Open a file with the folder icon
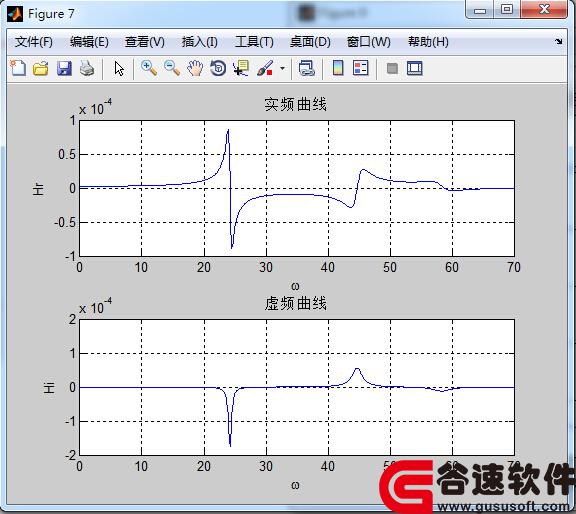The height and width of the screenshot is (514, 576). click(41, 68)
